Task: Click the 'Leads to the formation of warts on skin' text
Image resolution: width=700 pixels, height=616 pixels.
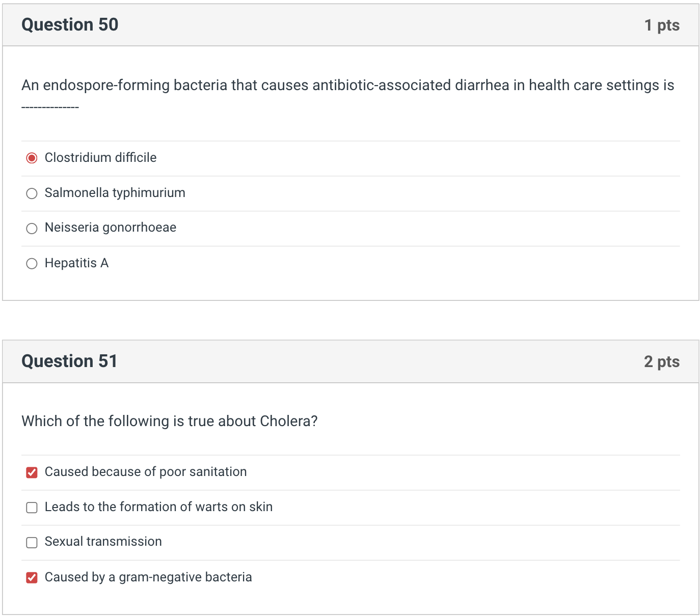Action: pyautogui.click(x=158, y=507)
